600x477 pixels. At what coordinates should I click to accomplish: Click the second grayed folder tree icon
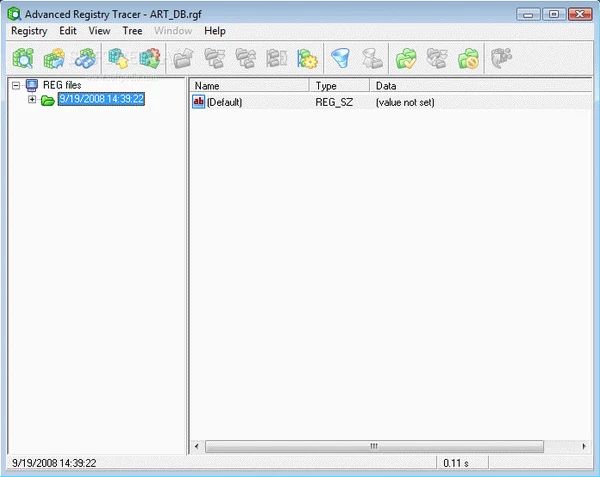coord(245,59)
